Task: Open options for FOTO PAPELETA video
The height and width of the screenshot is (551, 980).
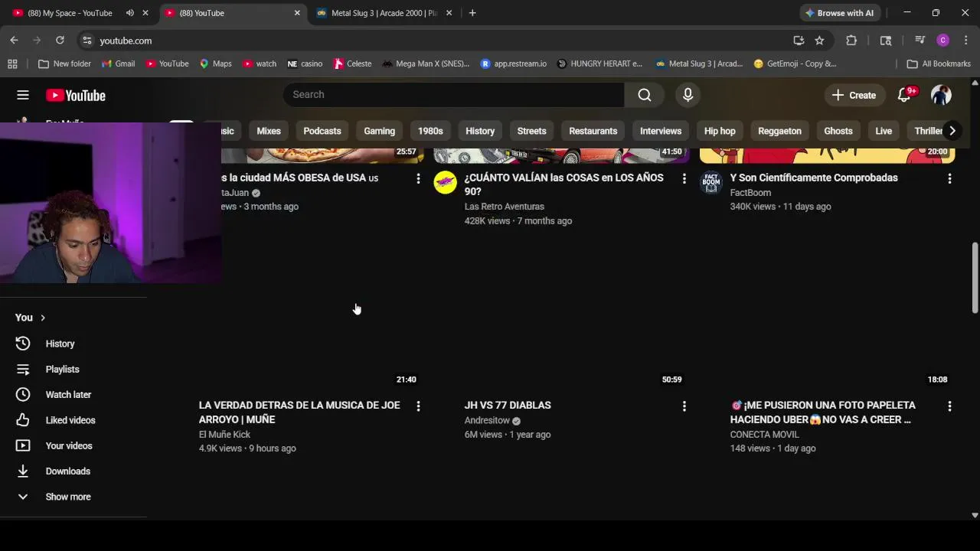Action: point(949,406)
